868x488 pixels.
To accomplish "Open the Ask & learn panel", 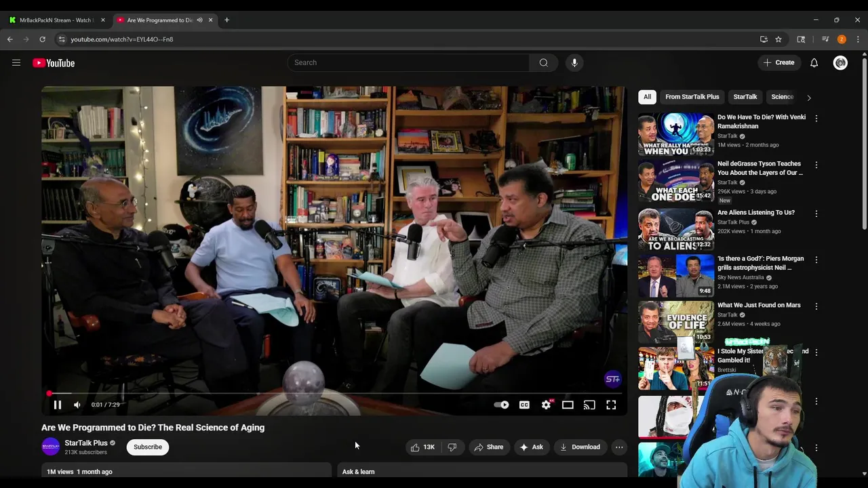I will click(482, 471).
